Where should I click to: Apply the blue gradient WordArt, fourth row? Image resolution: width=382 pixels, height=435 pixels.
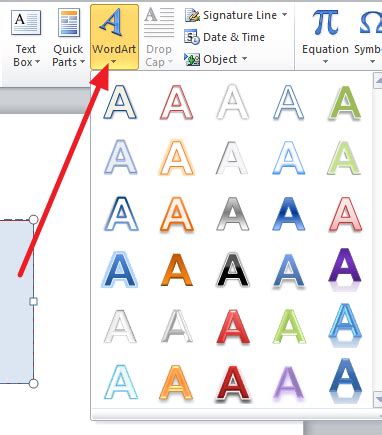pos(288,270)
